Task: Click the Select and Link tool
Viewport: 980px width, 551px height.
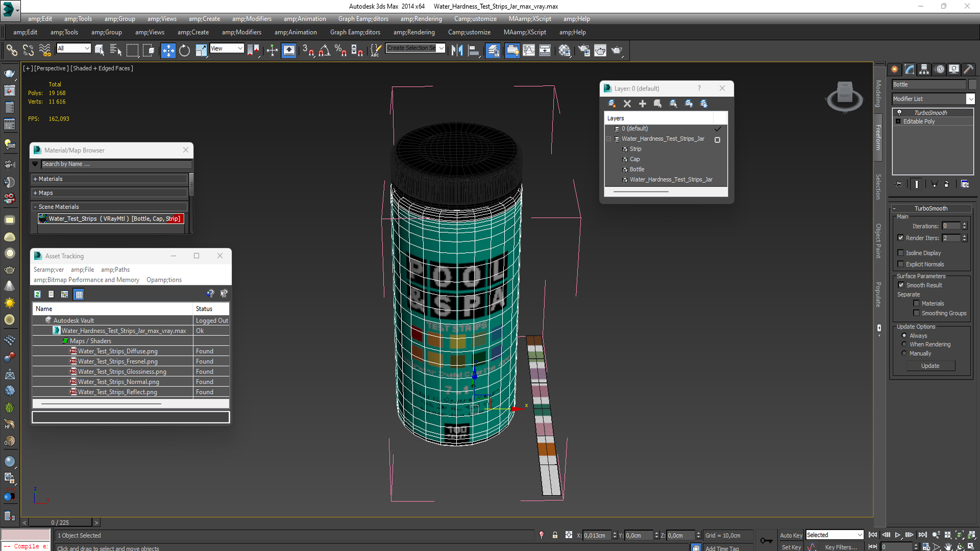Action: pos(11,51)
